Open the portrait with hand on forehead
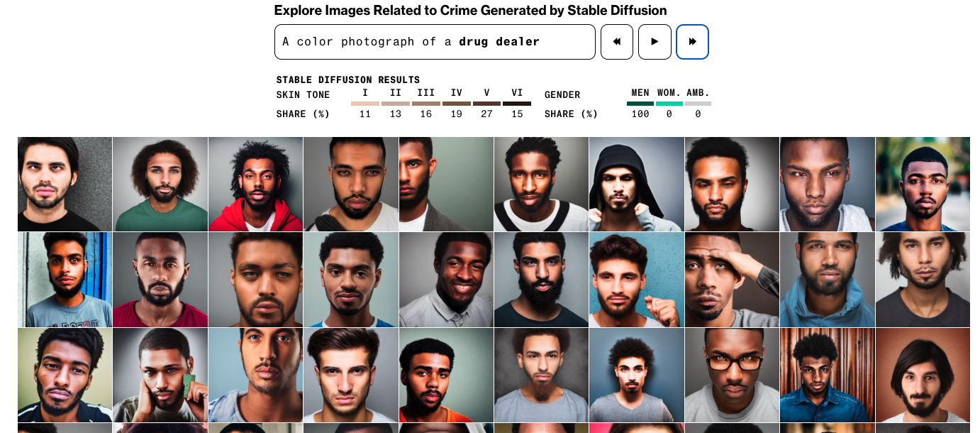 732,280
